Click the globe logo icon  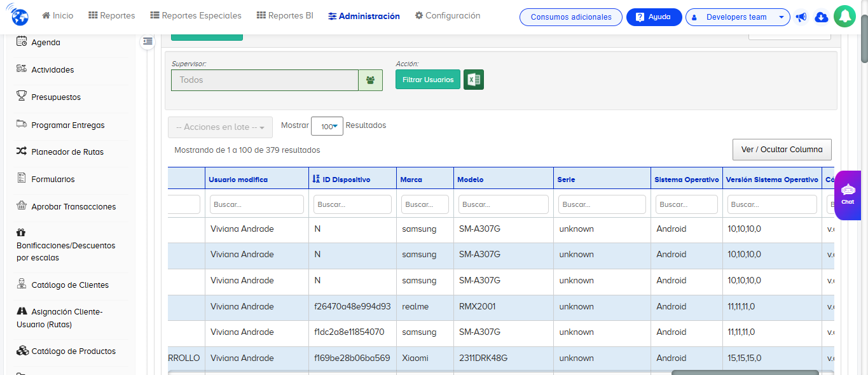click(20, 16)
